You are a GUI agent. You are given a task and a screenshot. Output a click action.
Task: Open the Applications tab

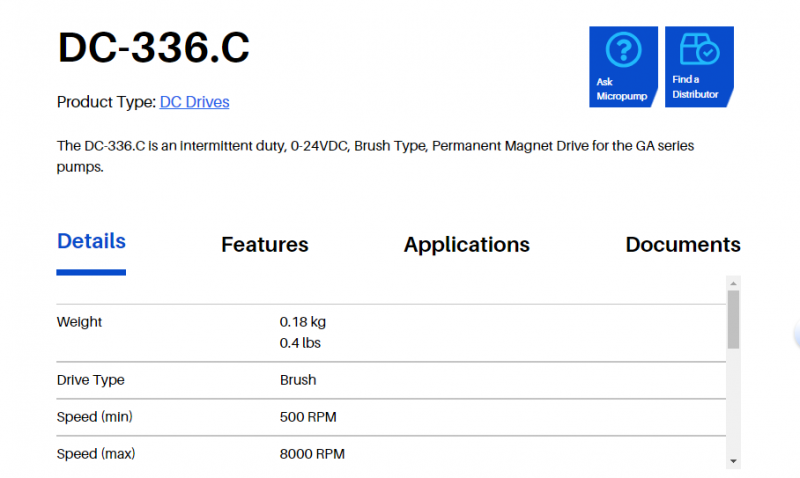coord(466,245)
